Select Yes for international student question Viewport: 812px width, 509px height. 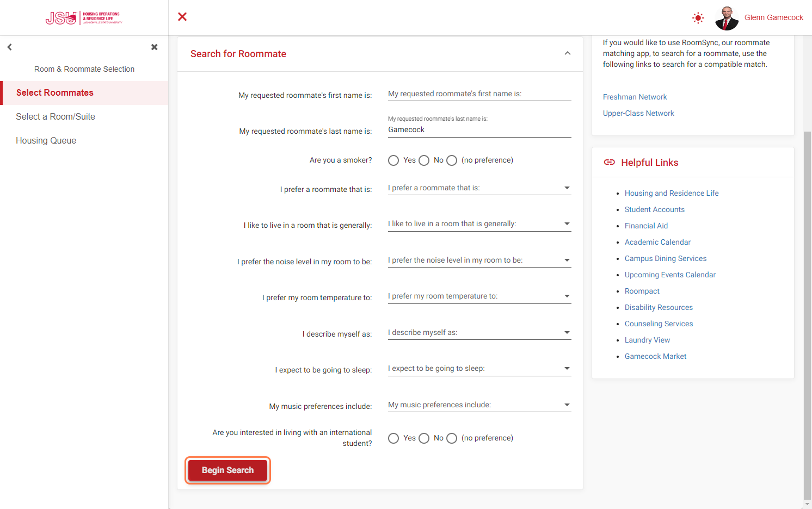(393, 438)
